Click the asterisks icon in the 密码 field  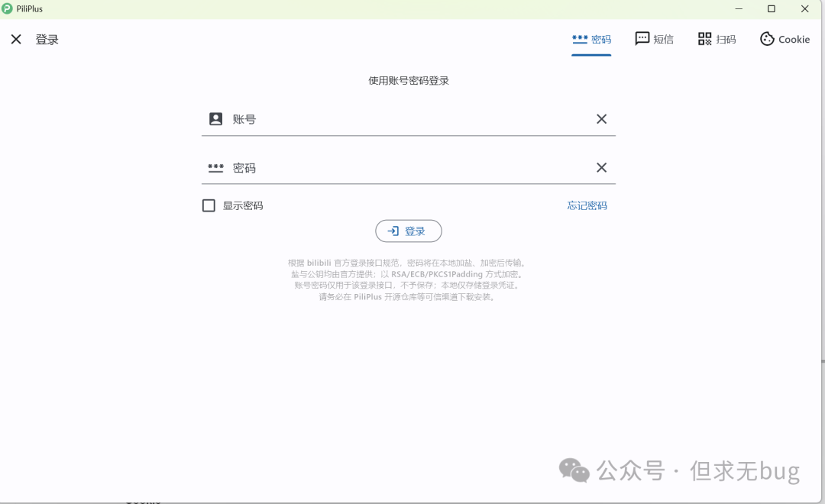pyautogui.click(x=216, y=168)
